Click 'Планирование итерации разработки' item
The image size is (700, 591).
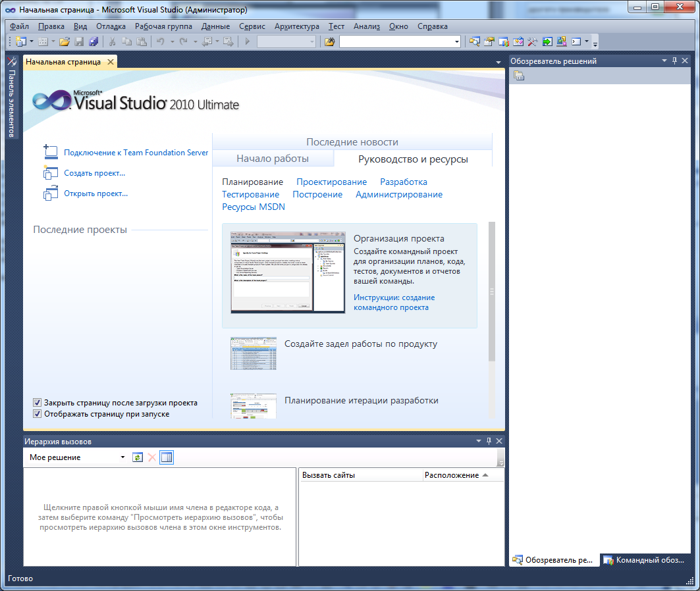(361, 401)
